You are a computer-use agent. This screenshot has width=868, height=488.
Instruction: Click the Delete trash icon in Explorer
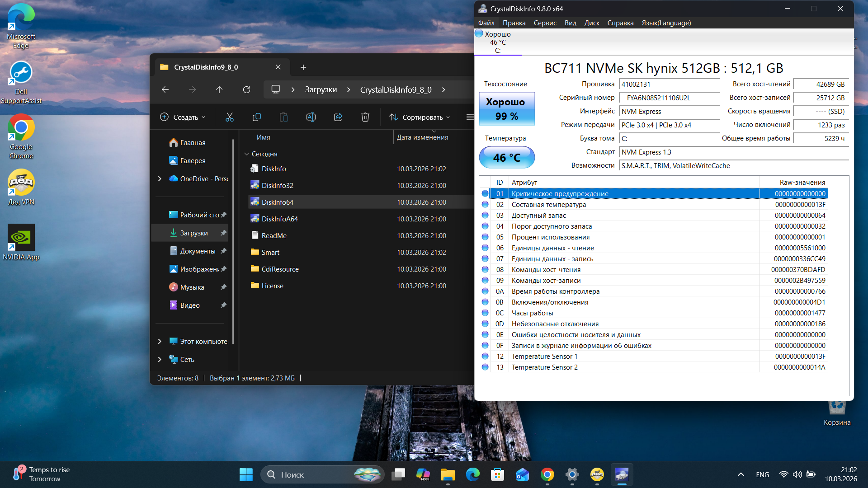click(x=365, y=117)
